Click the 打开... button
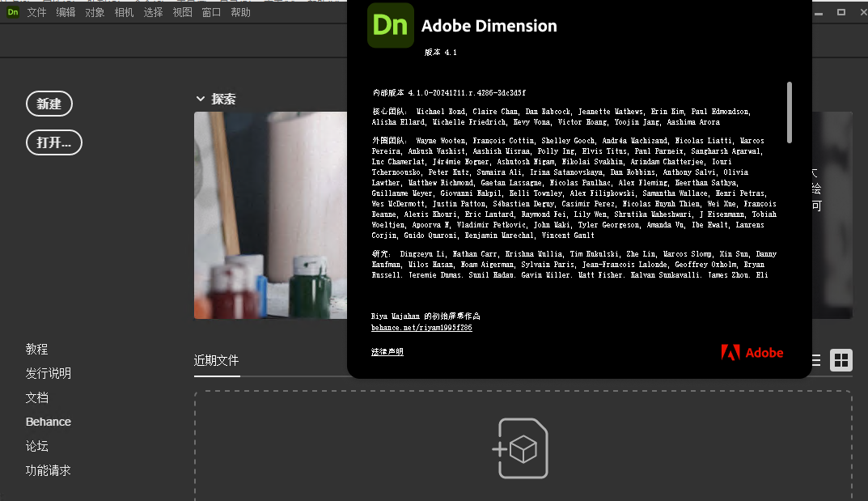868x501 pixels. [53, 142]
